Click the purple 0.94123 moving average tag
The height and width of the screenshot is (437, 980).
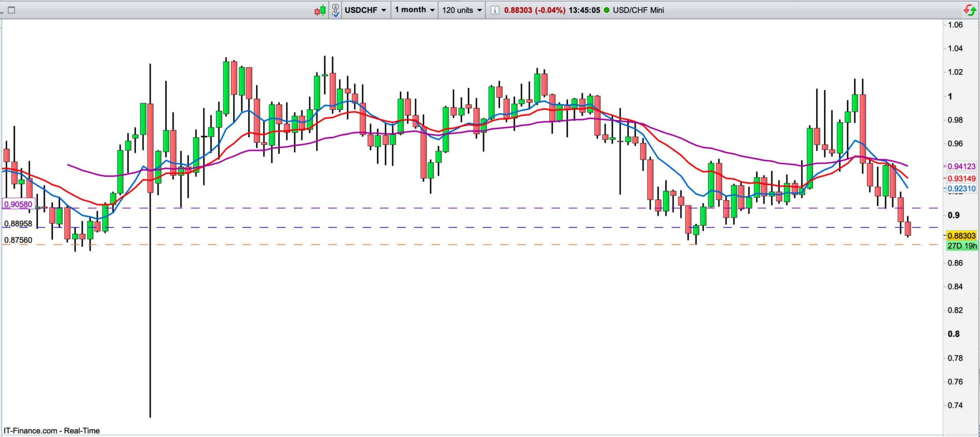click(x=961, y=166)
